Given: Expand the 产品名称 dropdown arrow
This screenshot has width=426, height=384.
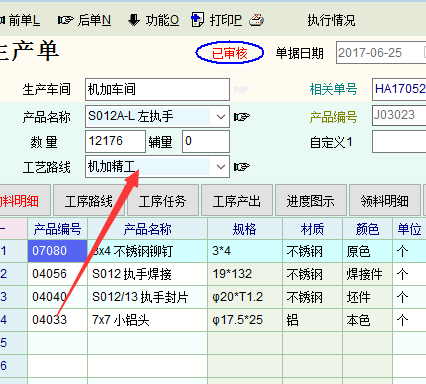Looking at the screenshot, I should point(220,117).
